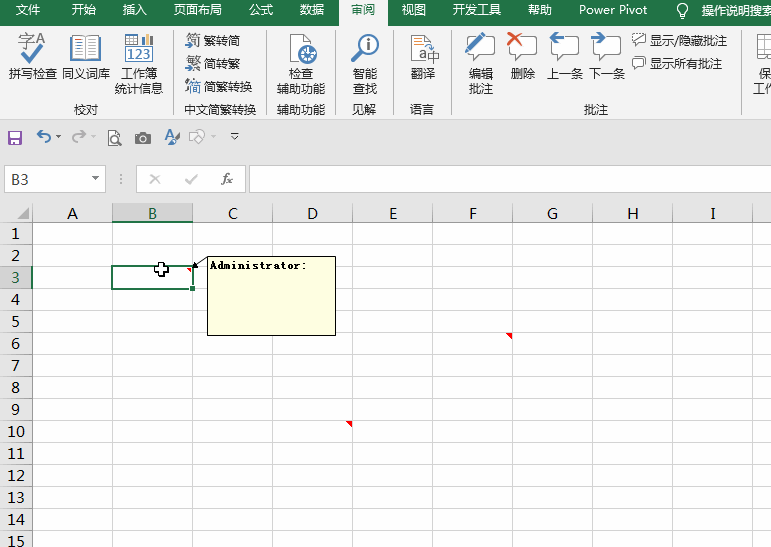Open print preview from quick access toolbar

pos(114,138)
